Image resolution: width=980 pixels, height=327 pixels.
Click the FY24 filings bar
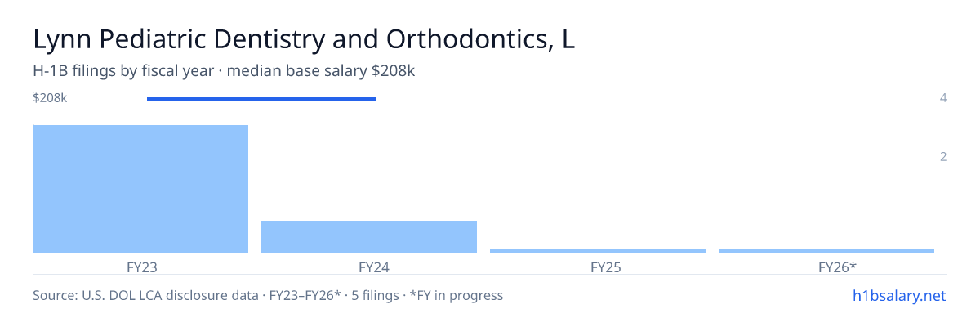point(369,236)
